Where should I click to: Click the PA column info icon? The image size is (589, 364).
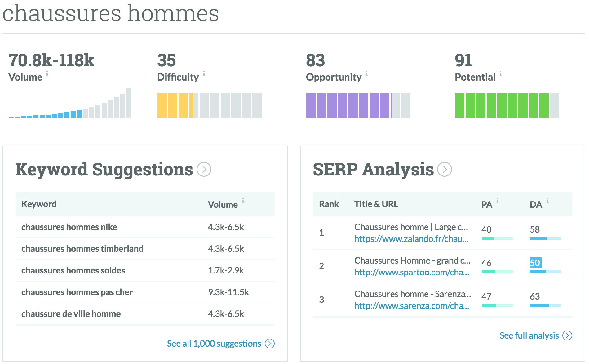click(x=497, y=201)
